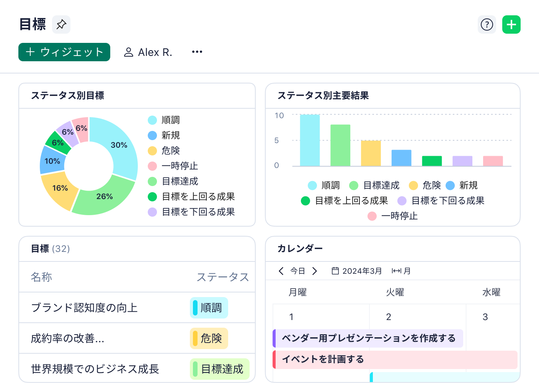The height and width of the screenshot is (392, 539).
Task: Click the ウィジェット add button
Action: click(x=64, y=52)
